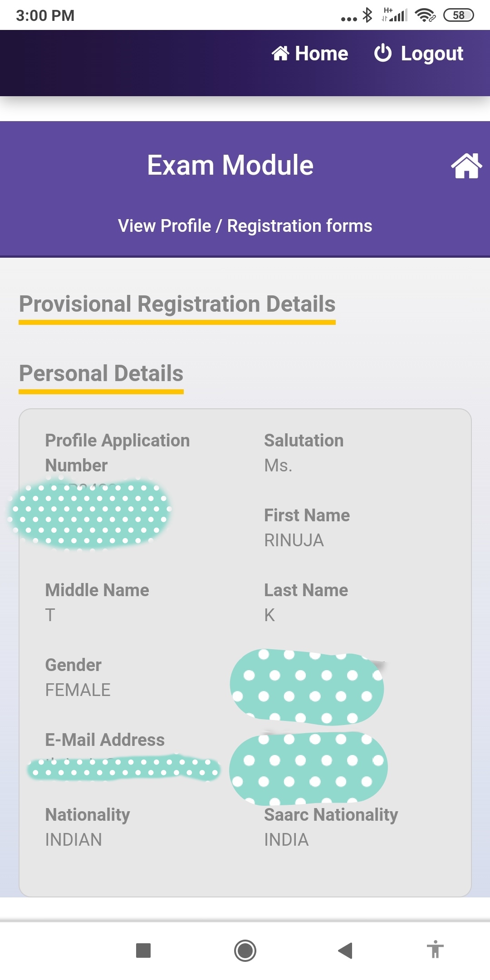Viewport: 490px width, 980px height.
Task: Tap the battery level indicator
Action: click(458, 15)
